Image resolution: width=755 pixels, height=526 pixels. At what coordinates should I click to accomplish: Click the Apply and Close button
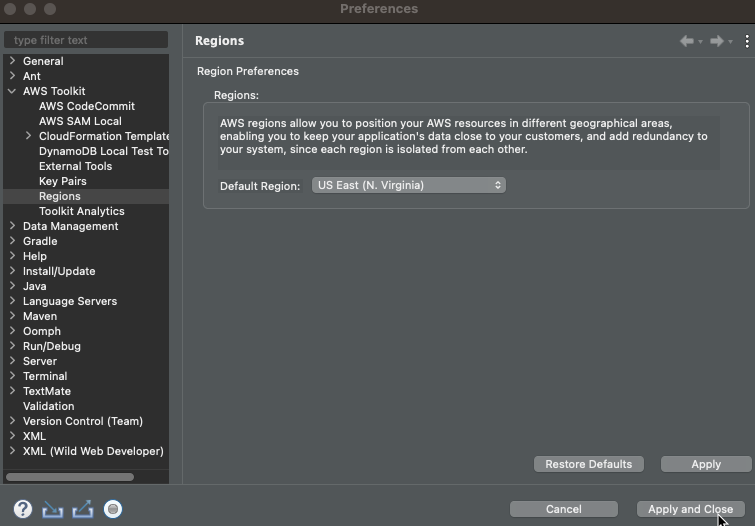pyautogui.click(x=690, y=509)
